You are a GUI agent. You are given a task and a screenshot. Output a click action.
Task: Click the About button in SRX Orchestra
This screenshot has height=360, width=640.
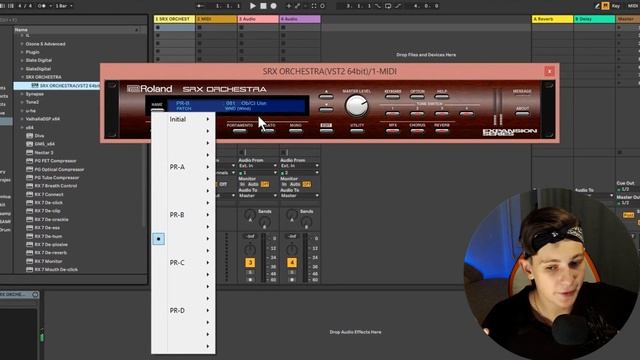522,114
